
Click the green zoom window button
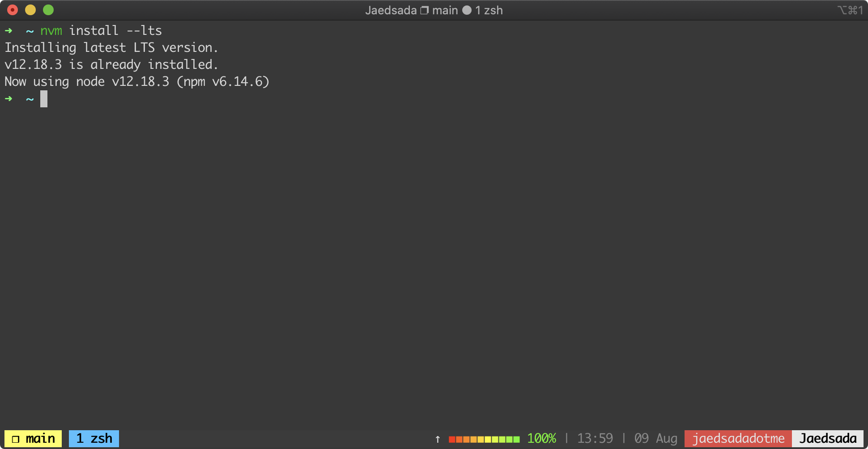(48, 10)
